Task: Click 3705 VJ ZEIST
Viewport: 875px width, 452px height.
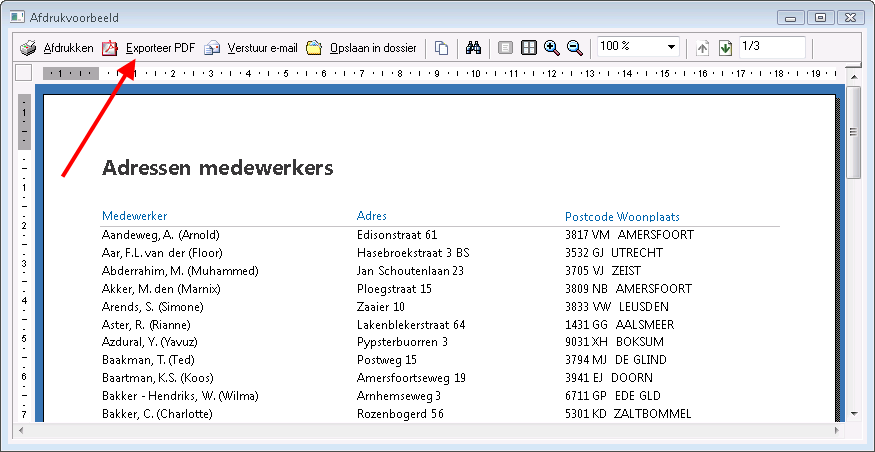Action: coord(603,271)
